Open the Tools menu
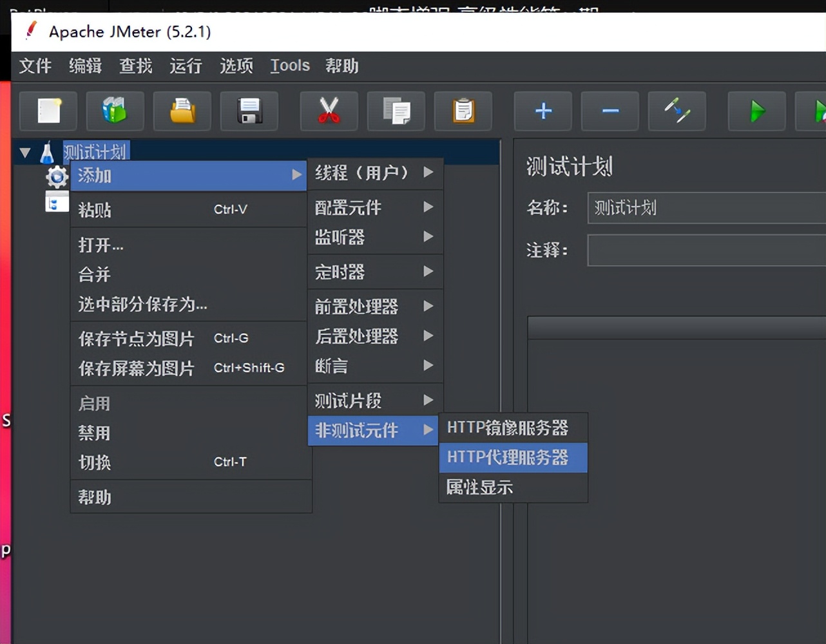 point(290,66)
